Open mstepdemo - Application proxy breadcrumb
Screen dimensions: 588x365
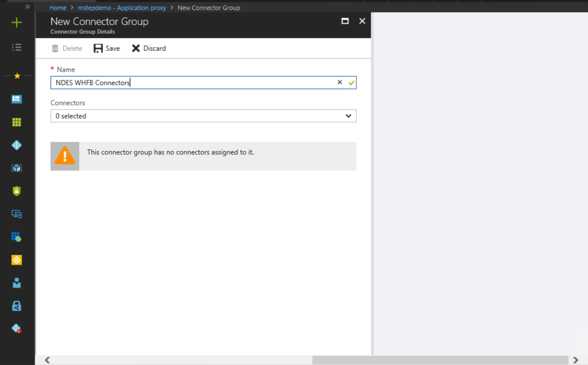122,8
